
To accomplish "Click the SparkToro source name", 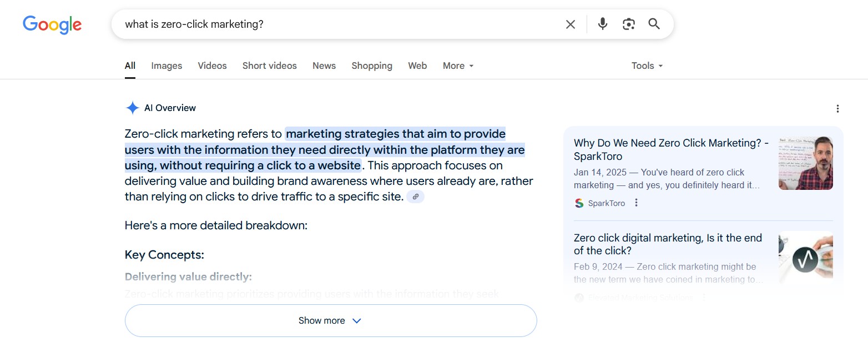I will [x=607, y=203].
